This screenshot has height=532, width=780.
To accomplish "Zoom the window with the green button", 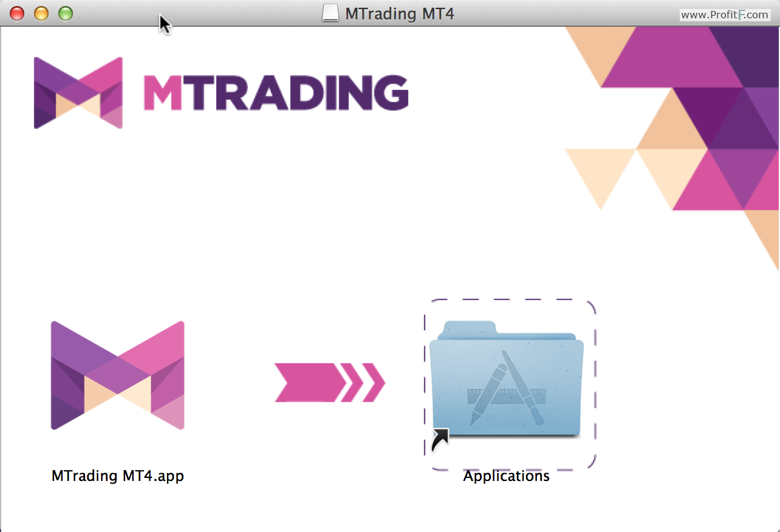I will (66, 13).
